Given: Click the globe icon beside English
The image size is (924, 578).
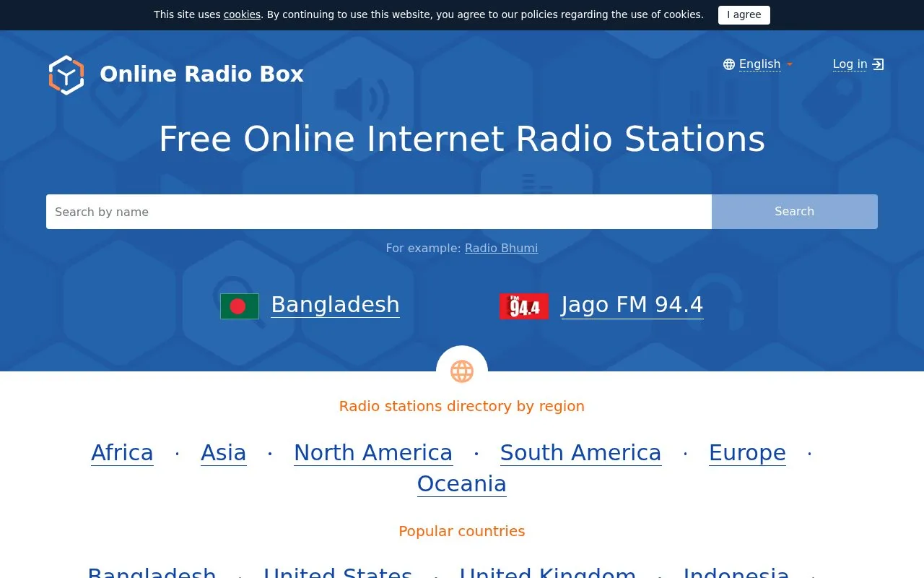Looking at the screenshot, I should (729, 64).
